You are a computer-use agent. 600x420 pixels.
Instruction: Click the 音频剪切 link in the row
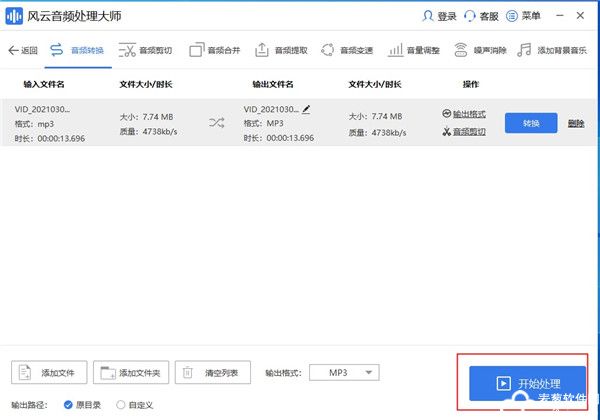[x=470, y=132]
